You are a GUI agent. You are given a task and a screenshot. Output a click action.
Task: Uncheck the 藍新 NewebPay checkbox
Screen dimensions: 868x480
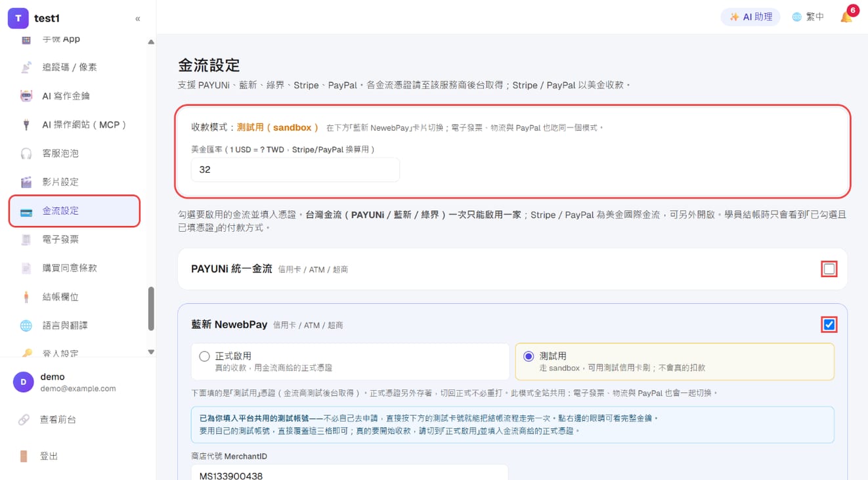click(x=829, y=324)
